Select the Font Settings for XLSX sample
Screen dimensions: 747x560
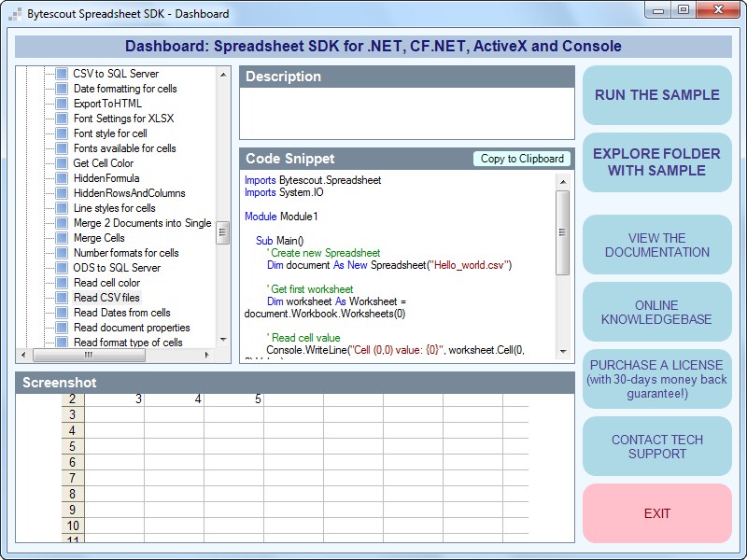[x=123, y=119]
